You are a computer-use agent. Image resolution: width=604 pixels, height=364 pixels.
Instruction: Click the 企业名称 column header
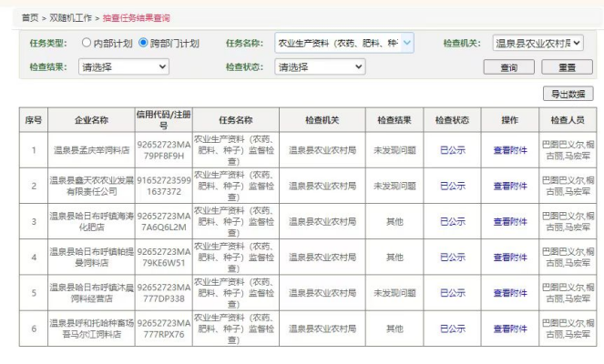89,120
